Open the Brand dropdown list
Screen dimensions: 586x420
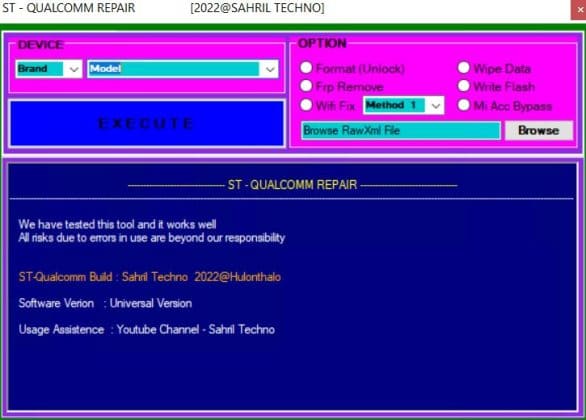[x=74, y=69]
